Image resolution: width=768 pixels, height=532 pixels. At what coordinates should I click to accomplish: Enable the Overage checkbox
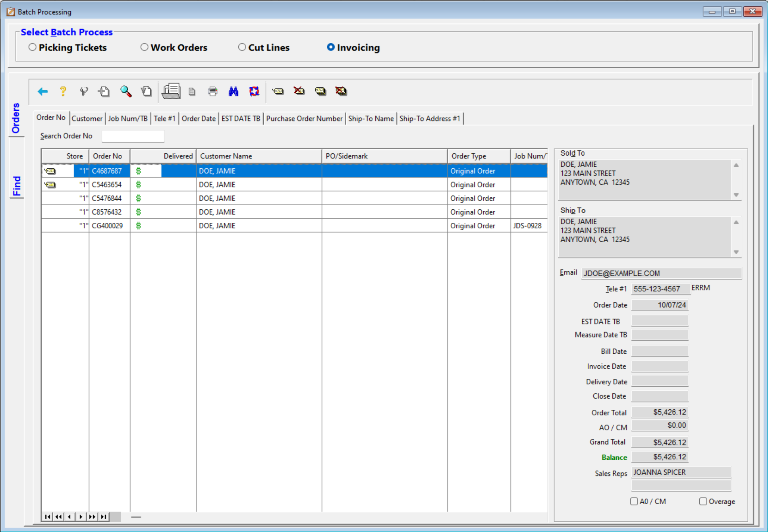click(703, 501)
